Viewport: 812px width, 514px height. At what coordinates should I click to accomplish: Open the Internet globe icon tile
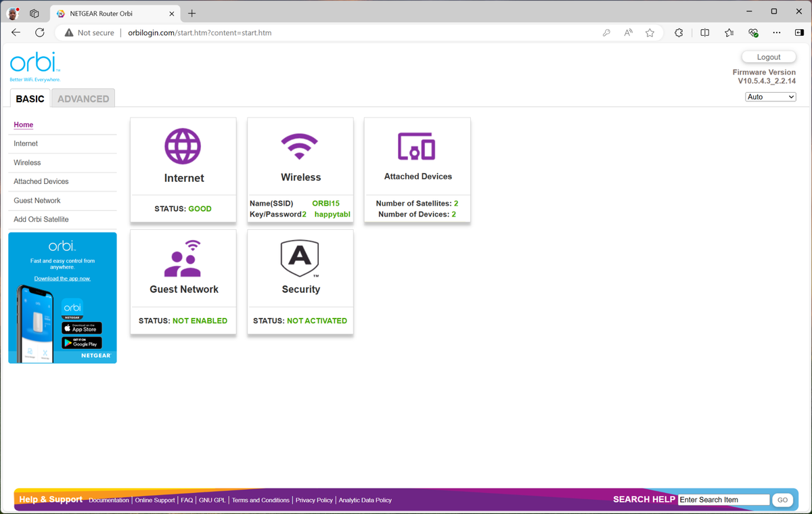183,146
